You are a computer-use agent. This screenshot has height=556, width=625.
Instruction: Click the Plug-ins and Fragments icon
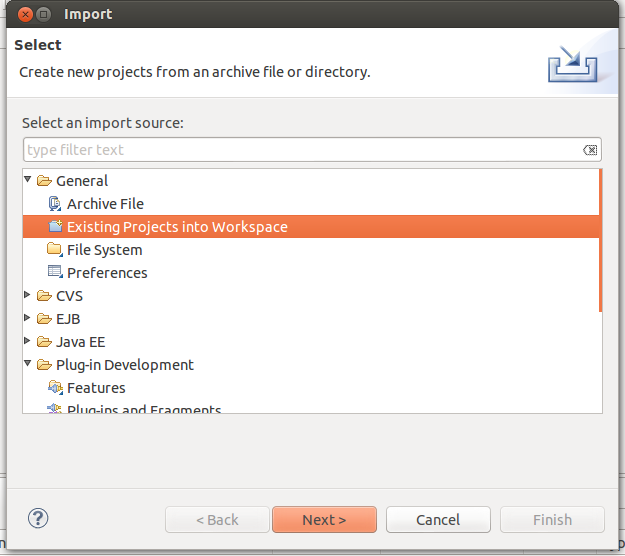[55, 409]
